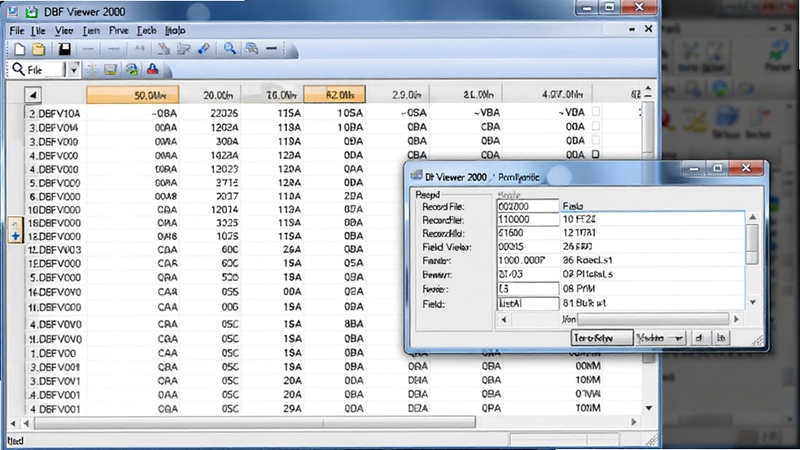The image size is (800, 450).
Task: Click the Field input at the dialog bottom
Action: [528, 303]
